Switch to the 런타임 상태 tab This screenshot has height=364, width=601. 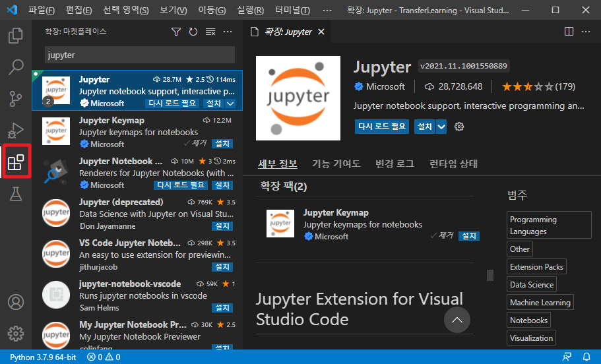coord(453,164)
